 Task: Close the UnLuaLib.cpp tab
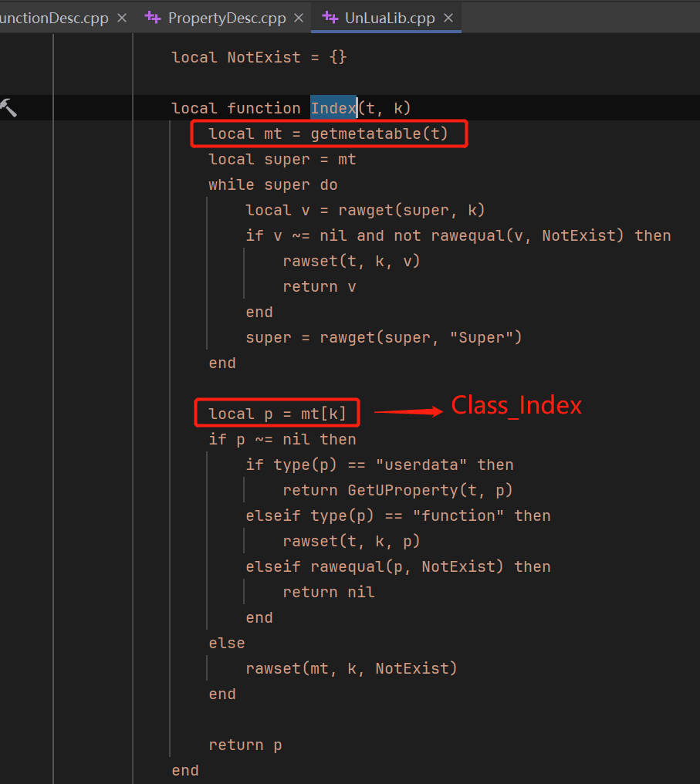point(448,17)
